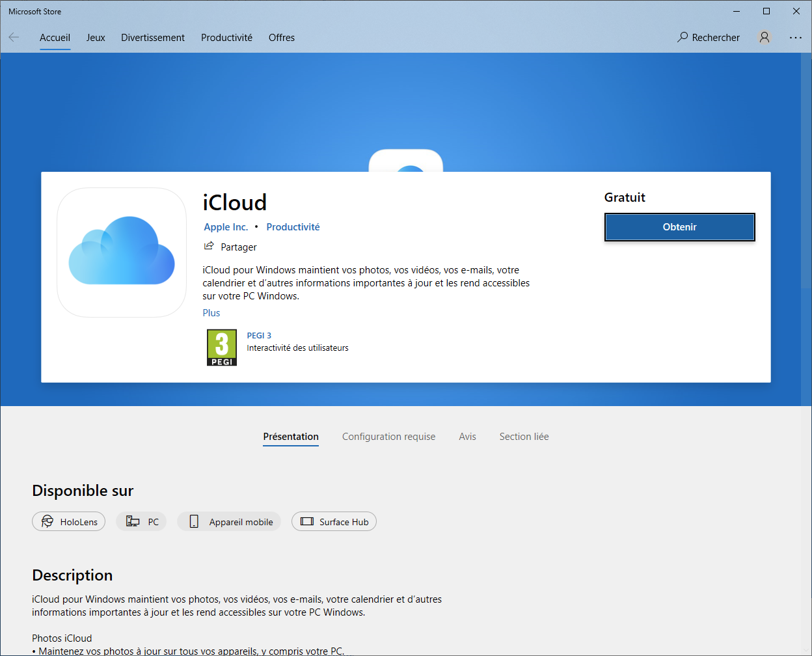Switch to the Présentation section tab
Screen dimensions: 812x656
pyautogui.click(x=291, y=437)
